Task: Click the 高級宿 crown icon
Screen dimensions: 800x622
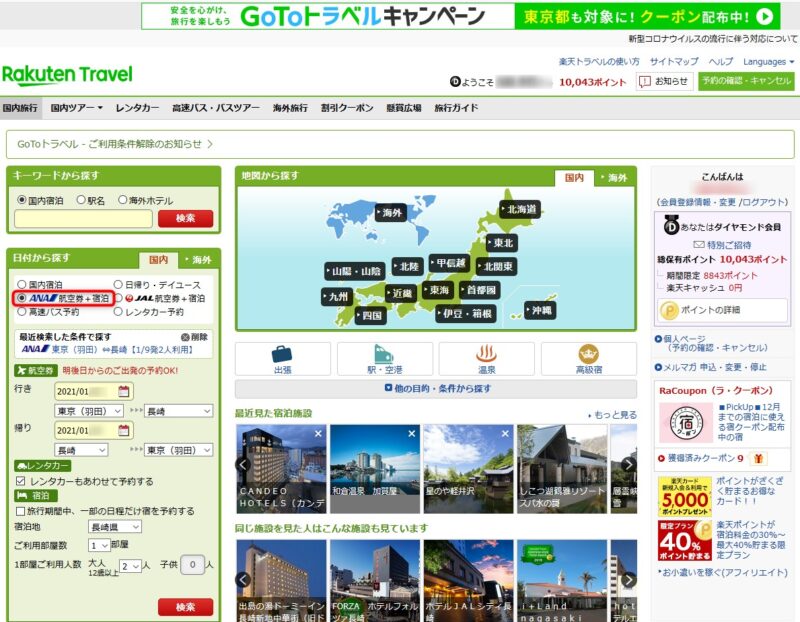Action: coord(588,354)
